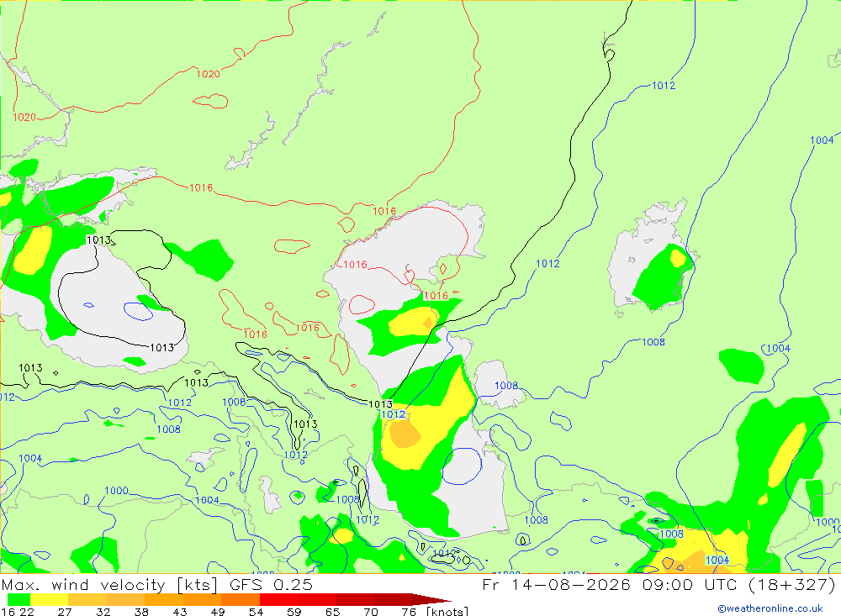841x616 pixels.
Task: Click the '43' legend value
Action: click(x=180, y=612)
